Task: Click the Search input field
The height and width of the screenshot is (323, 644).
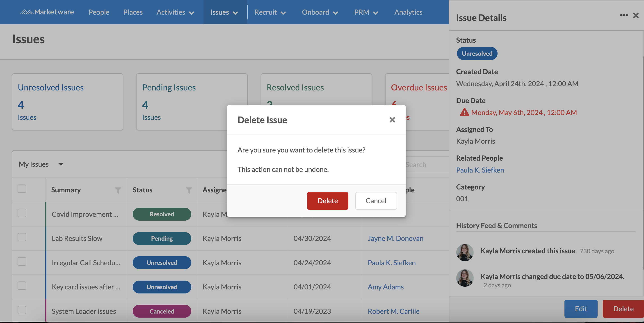Action: 427,165
